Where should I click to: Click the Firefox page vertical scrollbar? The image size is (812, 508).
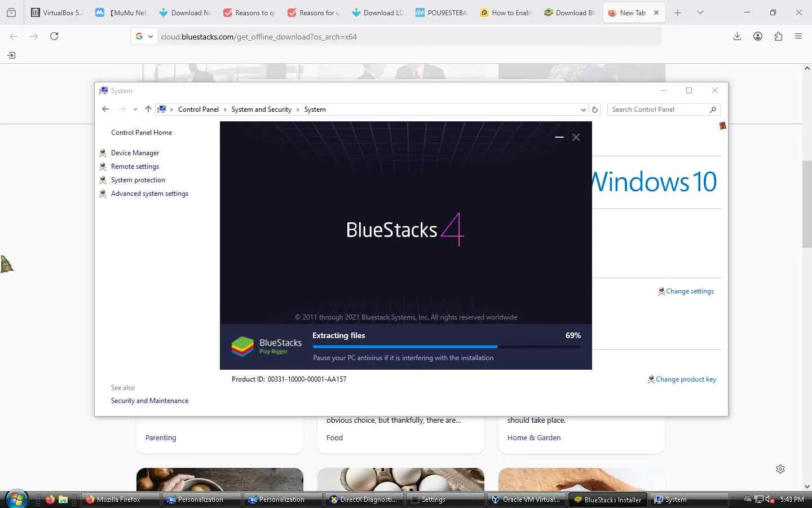[x=807, y=204]
